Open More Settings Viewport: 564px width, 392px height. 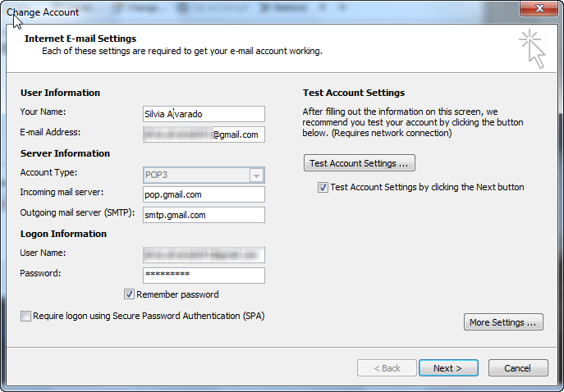click(x=503, y=322)
